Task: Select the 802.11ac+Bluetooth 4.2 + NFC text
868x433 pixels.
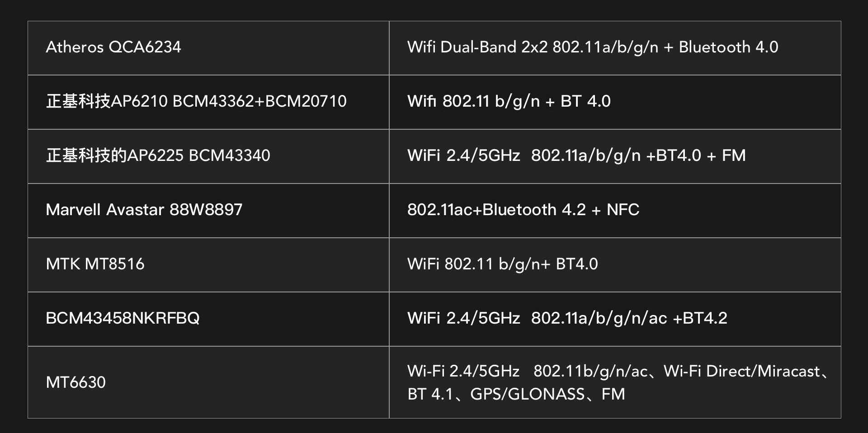Action: (523, 210)
